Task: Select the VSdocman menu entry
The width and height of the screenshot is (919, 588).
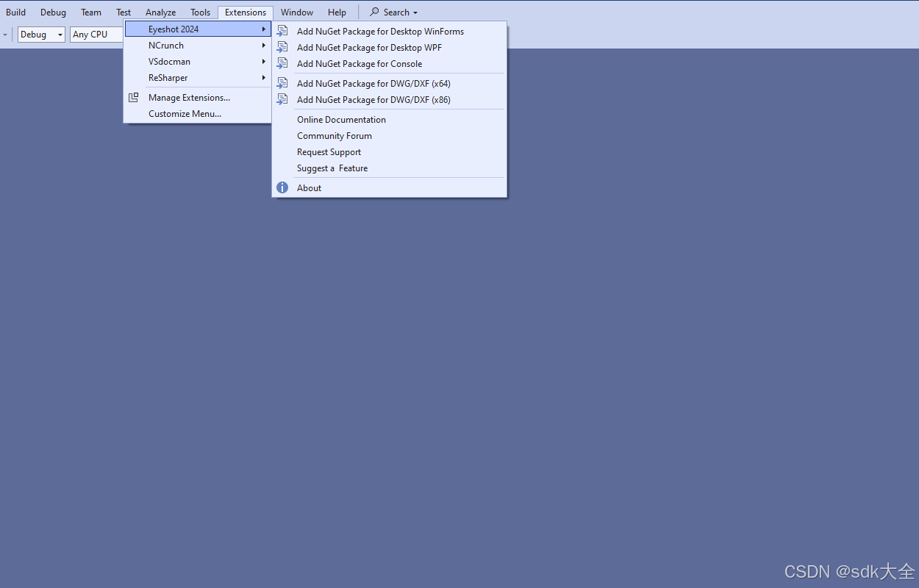Action: pos(198,61)
